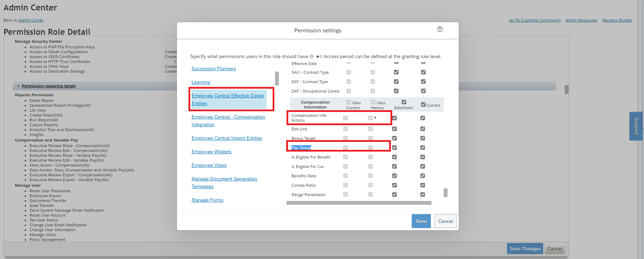
Task: Toggle View History checkbox for Pay Group
Action: coord(370,147)
